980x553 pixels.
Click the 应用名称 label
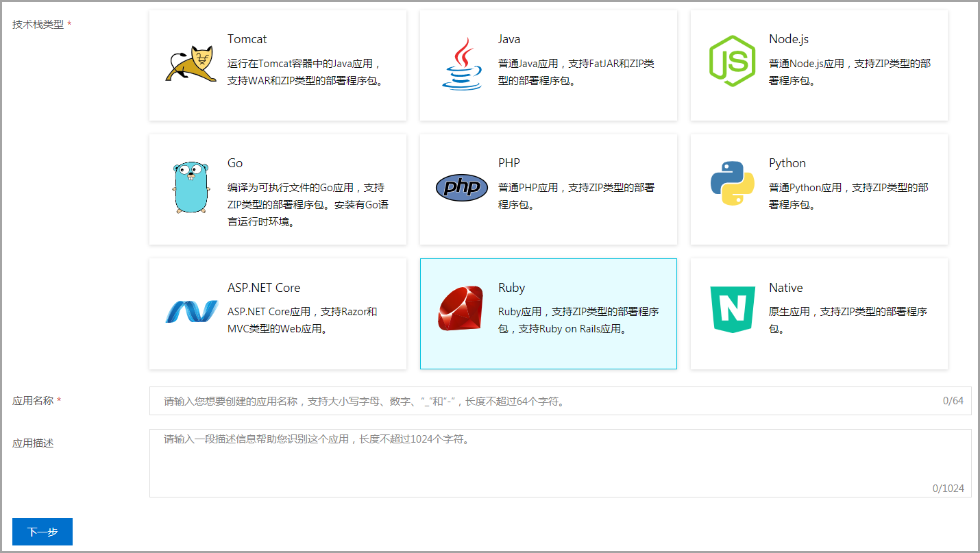(33, 400)
